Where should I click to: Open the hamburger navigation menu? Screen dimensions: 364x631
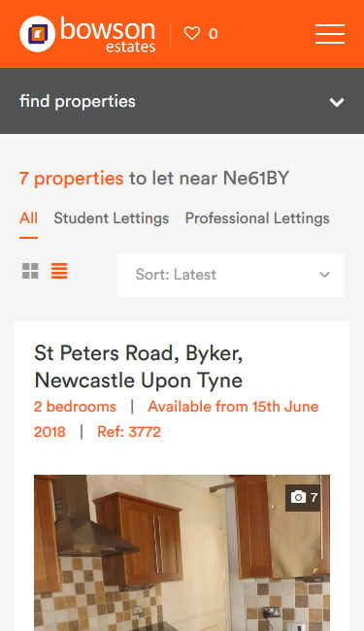click(330, 34)
